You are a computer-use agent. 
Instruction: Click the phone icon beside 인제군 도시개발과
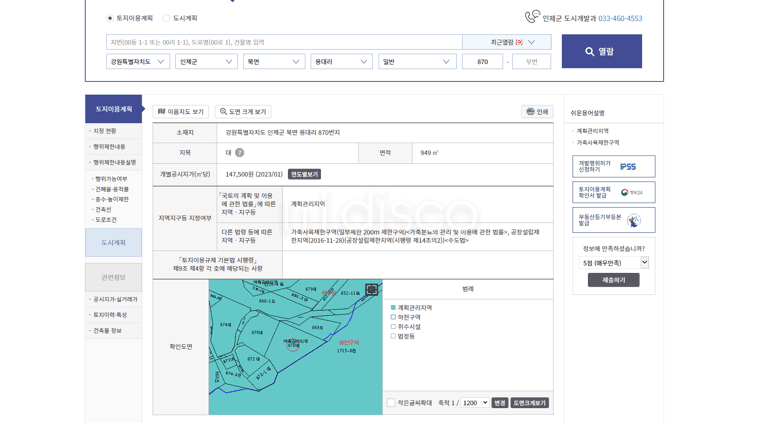532,17
